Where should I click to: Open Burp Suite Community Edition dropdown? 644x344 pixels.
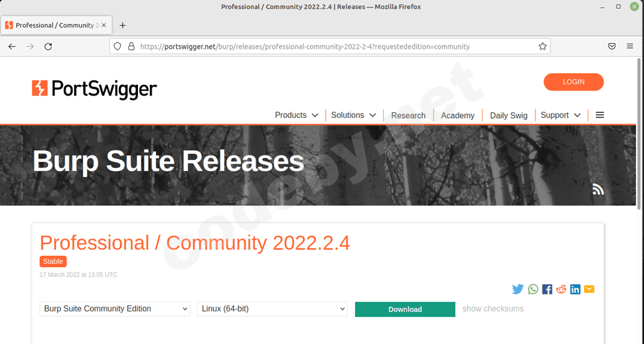pos(115,309)
